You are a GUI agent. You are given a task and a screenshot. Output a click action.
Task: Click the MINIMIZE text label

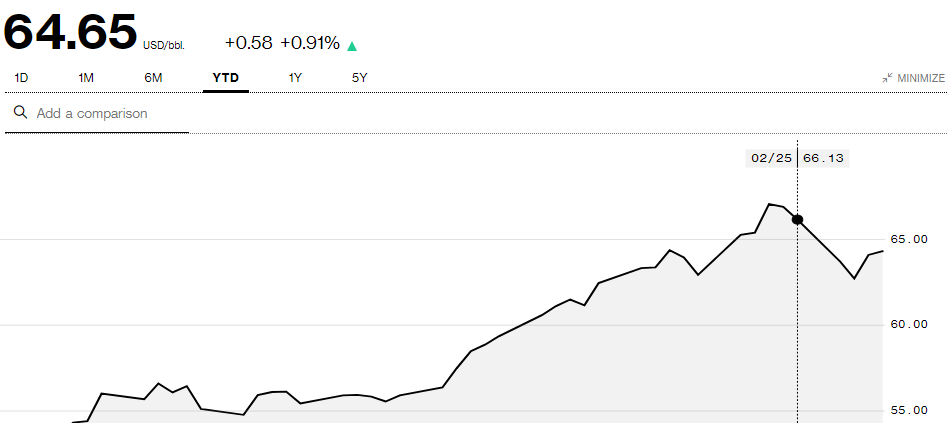pos(921,78)
